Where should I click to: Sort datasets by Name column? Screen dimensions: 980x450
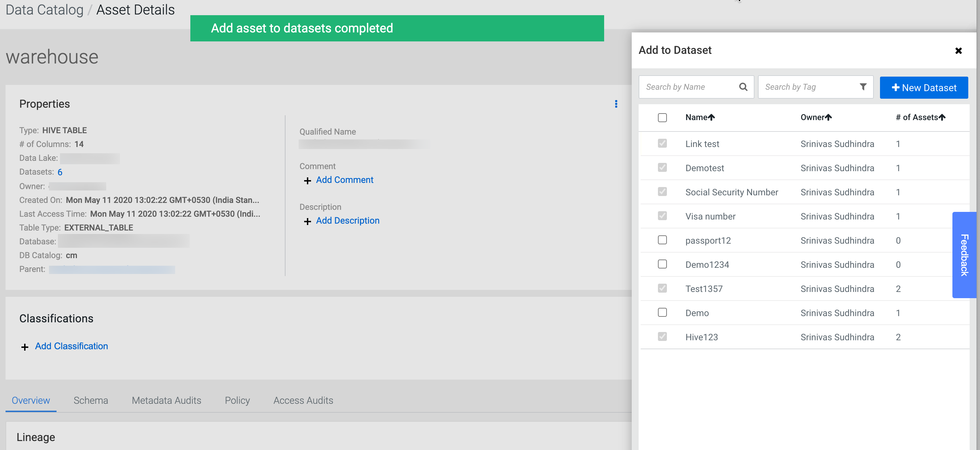click(x=700, y=117)
